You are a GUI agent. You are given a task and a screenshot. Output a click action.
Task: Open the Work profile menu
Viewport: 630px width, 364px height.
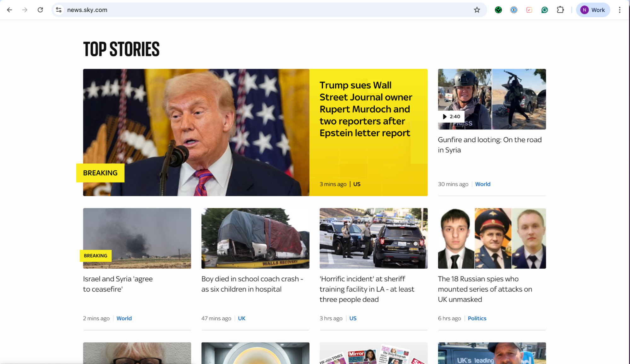tap(593, 10)
